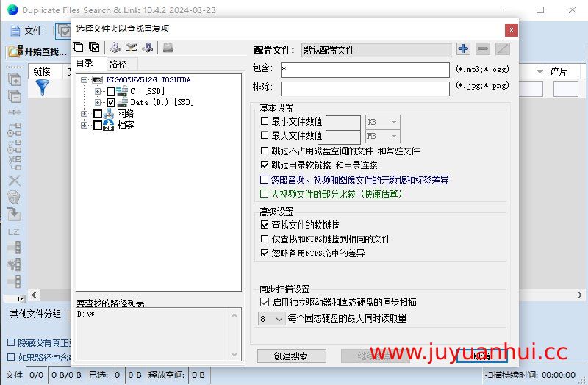Image resolution: width=588 pixels, height=385 pixels.
Task: Check the C: [SSD] drive checkbox
Action: click(x=111, y=90)
